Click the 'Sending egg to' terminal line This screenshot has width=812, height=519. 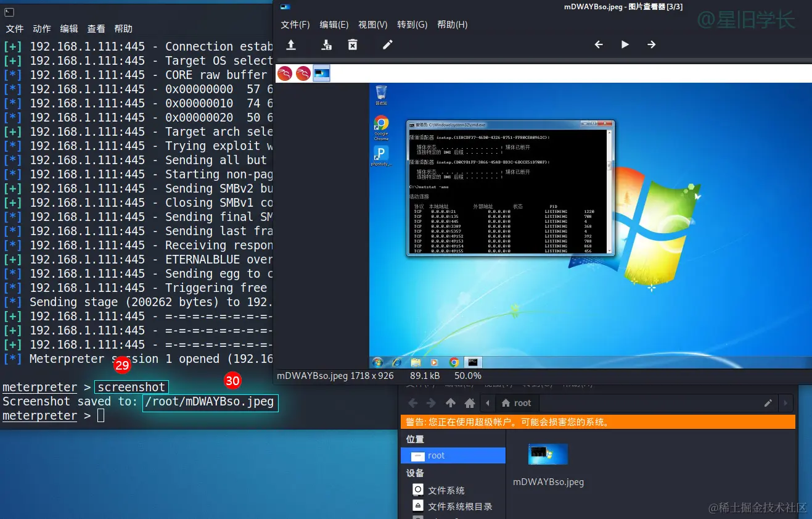point(138,273)
